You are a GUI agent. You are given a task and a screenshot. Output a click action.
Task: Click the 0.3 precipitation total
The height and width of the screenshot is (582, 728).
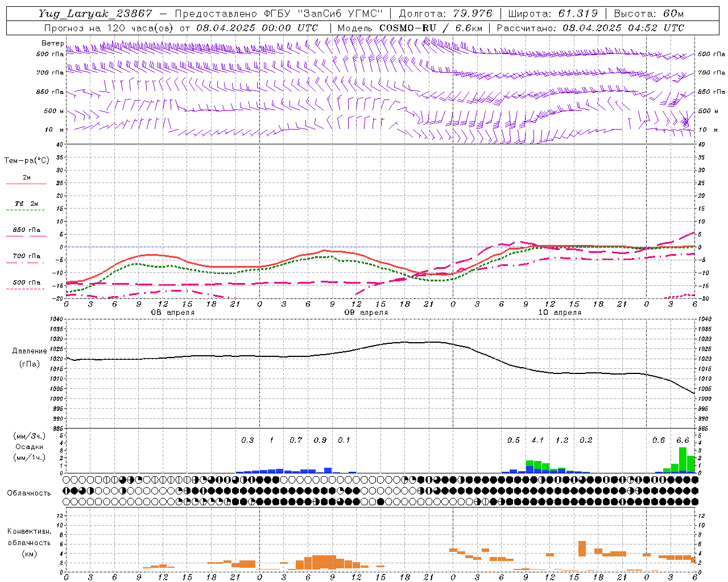[247, 440]
